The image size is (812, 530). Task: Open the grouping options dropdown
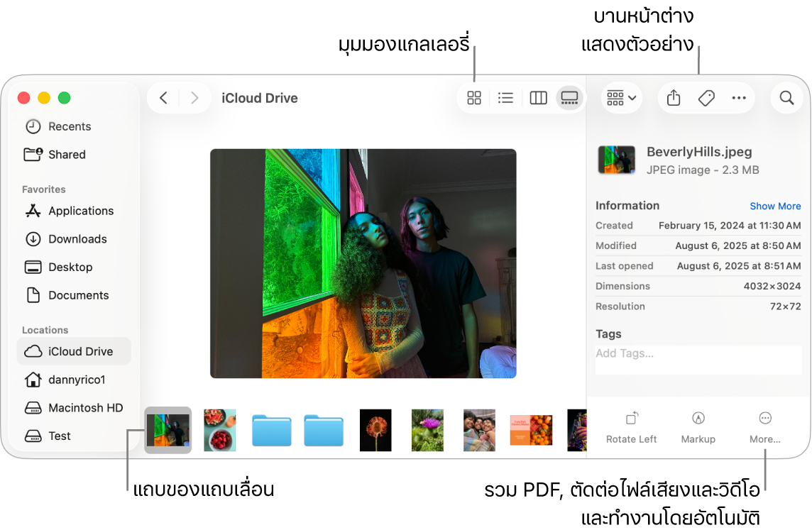pyautogui.click(x=620, y=98)
